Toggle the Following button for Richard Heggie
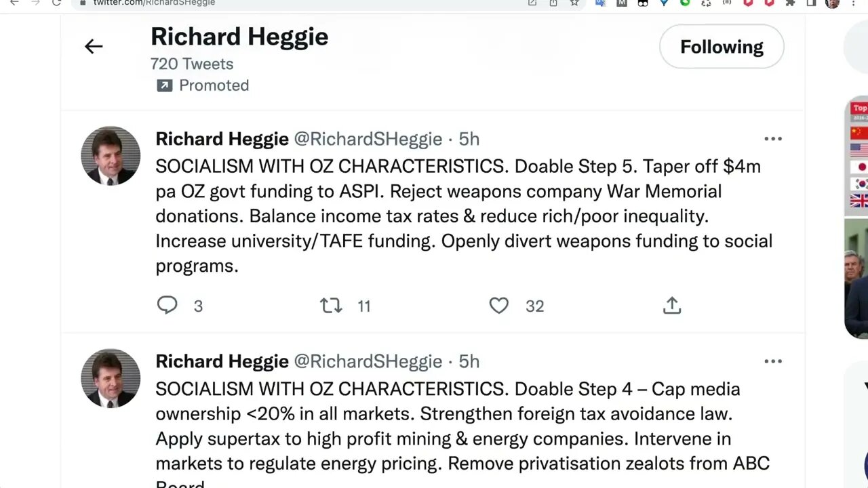The image size is (868, 488). [722, 47]
